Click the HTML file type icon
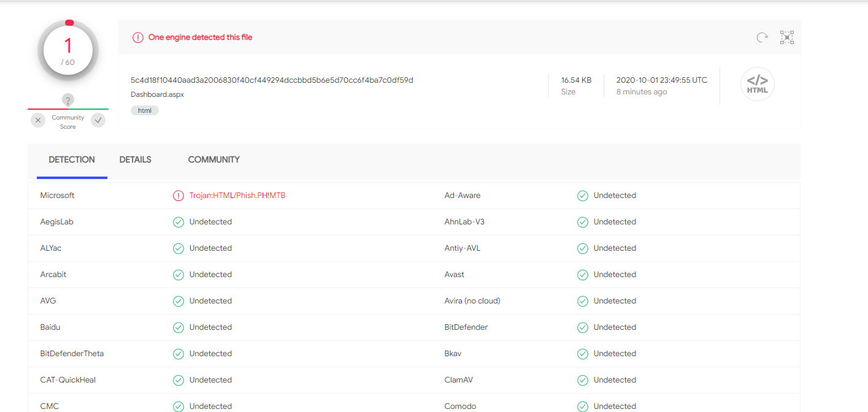 tap(758, 84)
